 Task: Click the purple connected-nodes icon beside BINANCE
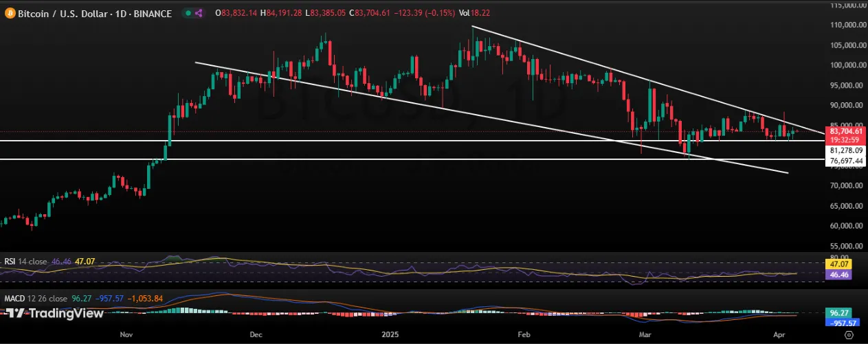coord(199,13)
